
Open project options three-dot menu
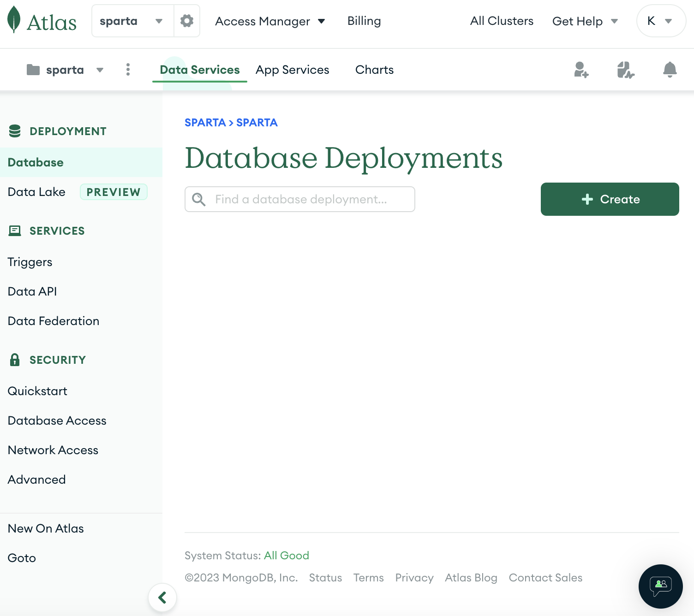(x=128, y=70)
